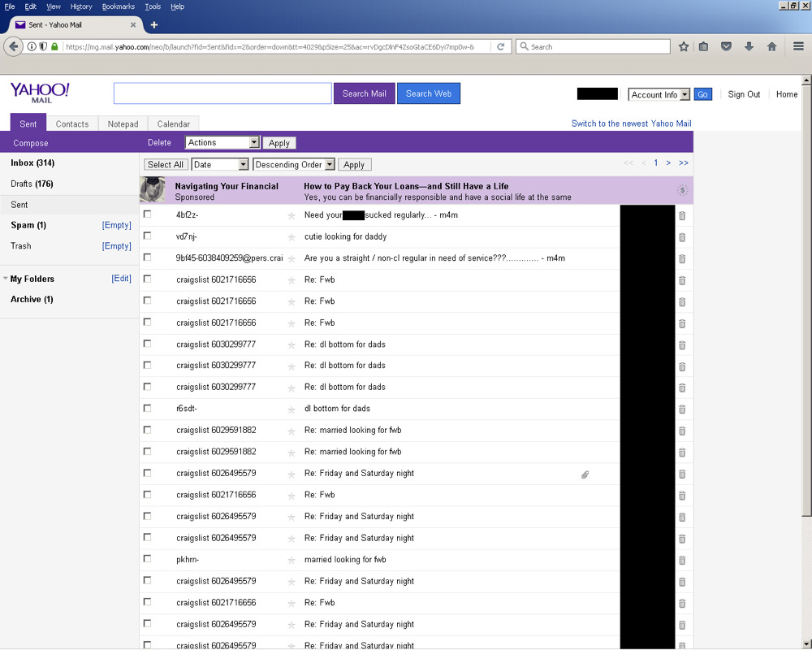Trash the pkhrn- message

tap(682, 561)
